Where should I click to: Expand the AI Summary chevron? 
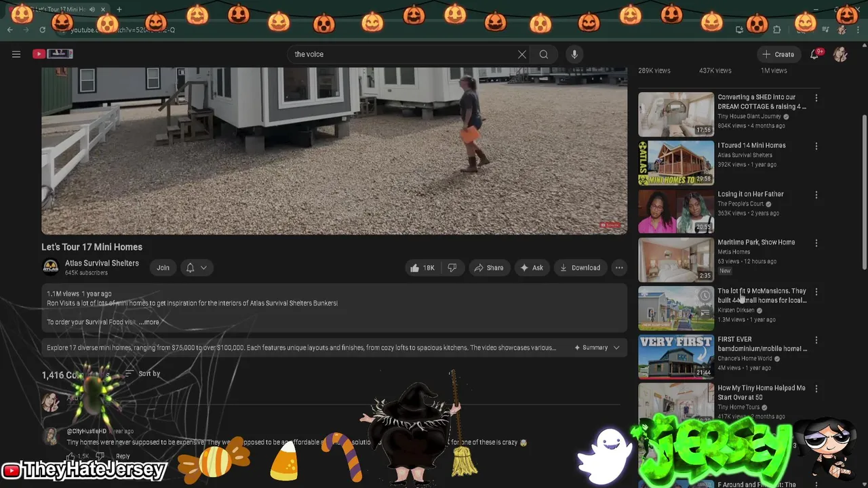pos(616,348)
